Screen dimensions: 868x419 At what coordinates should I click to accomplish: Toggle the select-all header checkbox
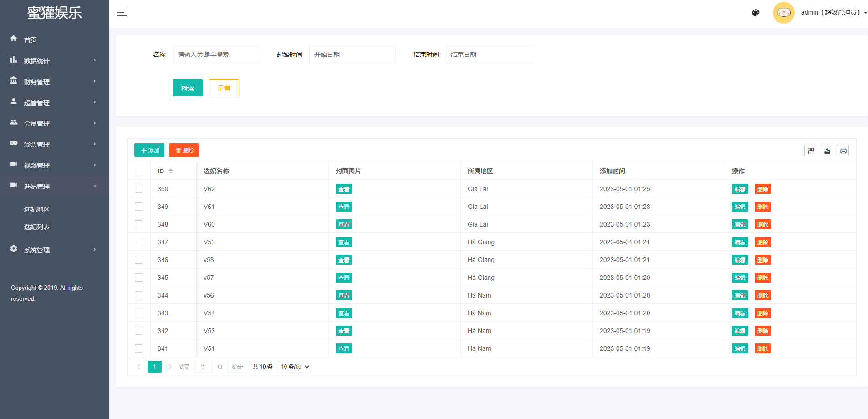139,171
